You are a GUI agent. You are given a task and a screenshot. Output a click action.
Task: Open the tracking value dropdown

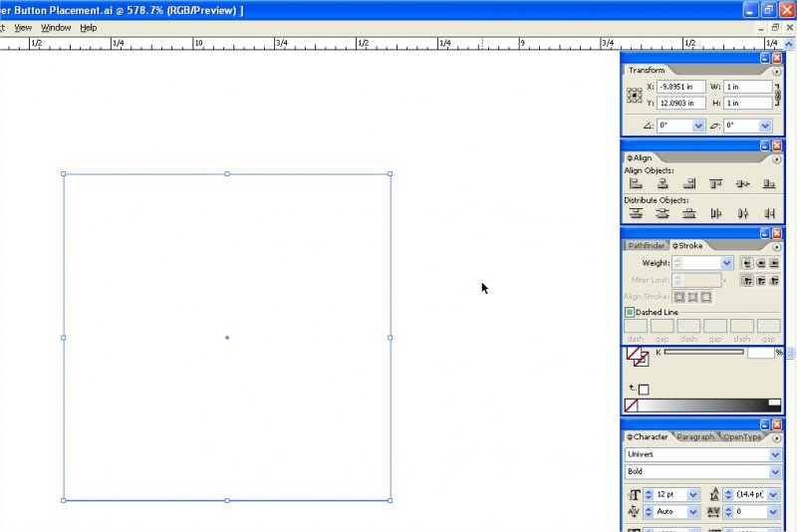pyautogui.click(x=774, y=512)
